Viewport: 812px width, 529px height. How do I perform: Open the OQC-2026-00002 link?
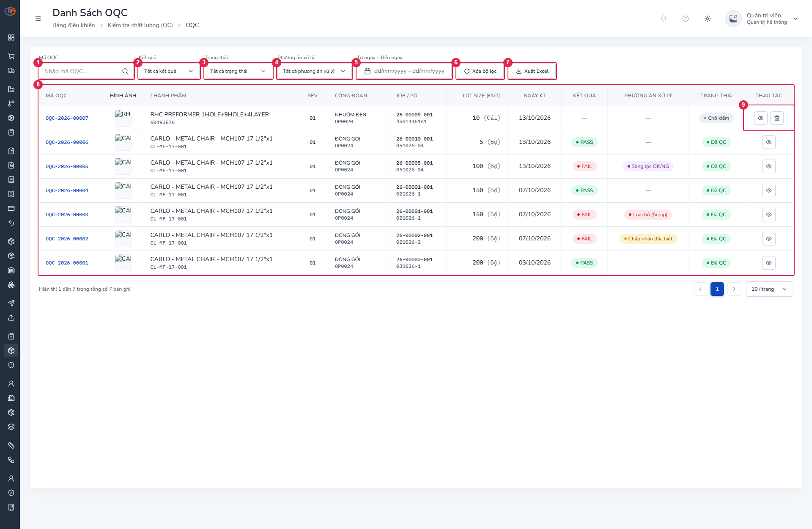pyautogui.click(x=67, y=239)
